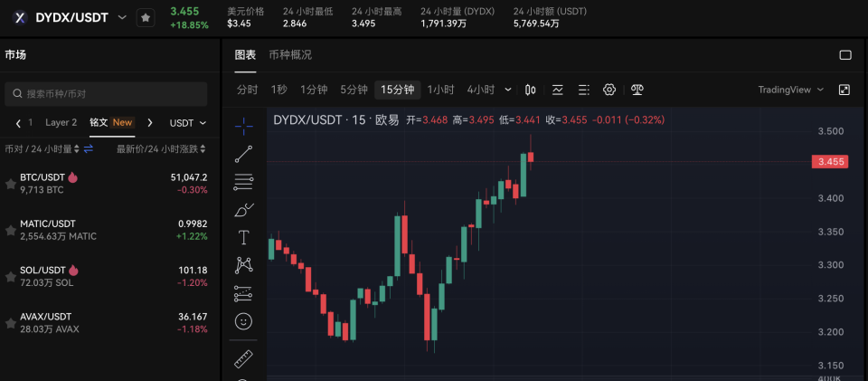This screenshot has height=381, width=868.
Task: Select the ruler measure tool
Action: tap(243, 359)
